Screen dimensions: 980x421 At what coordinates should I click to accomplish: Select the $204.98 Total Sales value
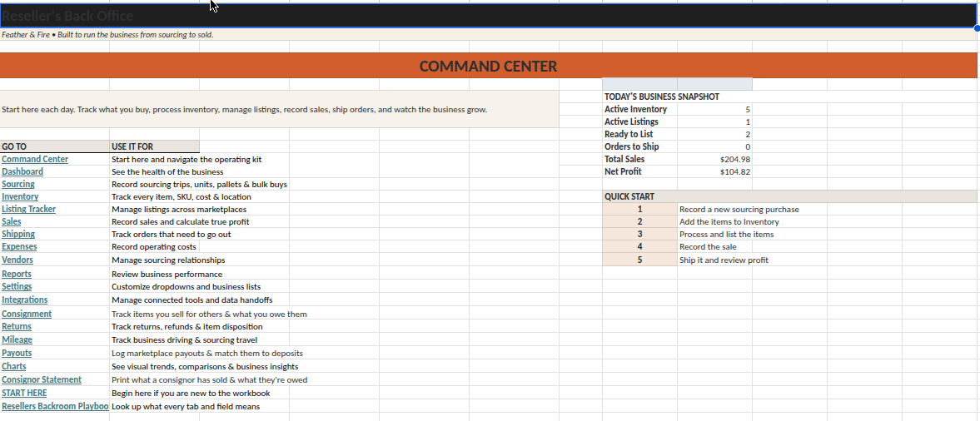[x=715, y=159]
